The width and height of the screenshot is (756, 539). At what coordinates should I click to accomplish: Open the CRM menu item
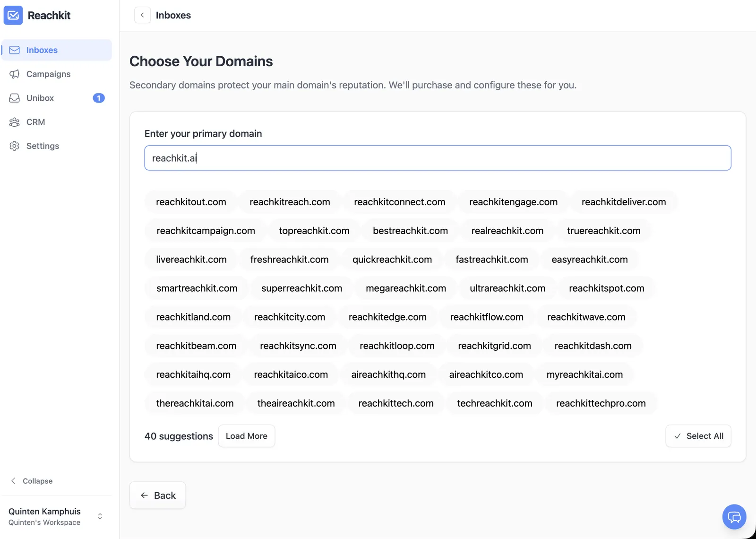[57, 122]
